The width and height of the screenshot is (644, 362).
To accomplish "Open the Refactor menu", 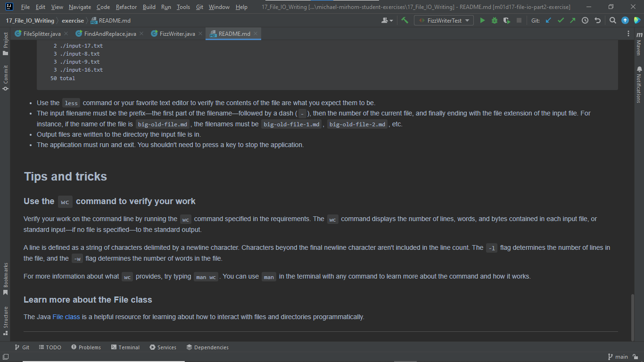I will [x=126, y=7].
